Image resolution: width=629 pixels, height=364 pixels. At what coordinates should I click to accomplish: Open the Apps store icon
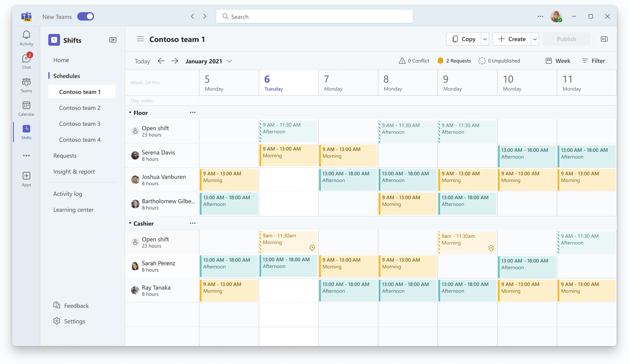coord(26,178)
